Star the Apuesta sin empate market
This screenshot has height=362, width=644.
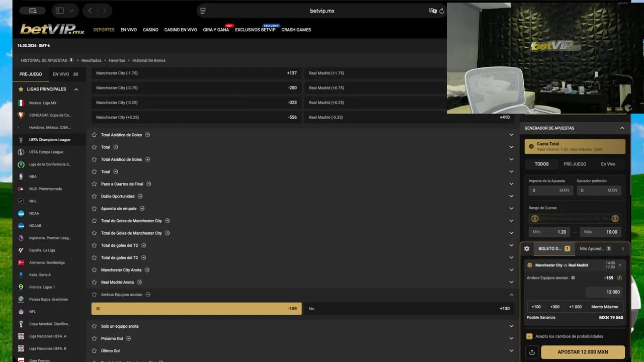(x=94, y=209)
